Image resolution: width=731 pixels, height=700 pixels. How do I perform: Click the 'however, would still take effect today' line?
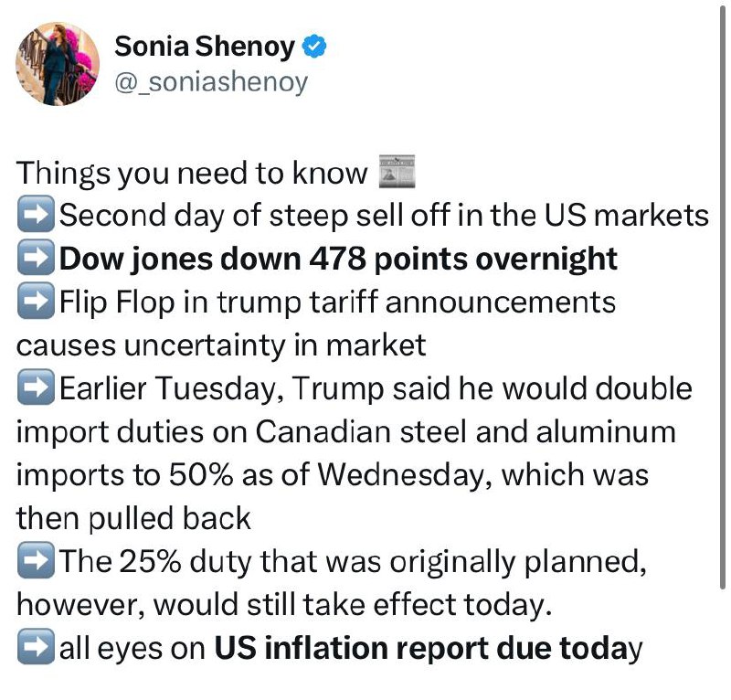click(x=284, y=605)
